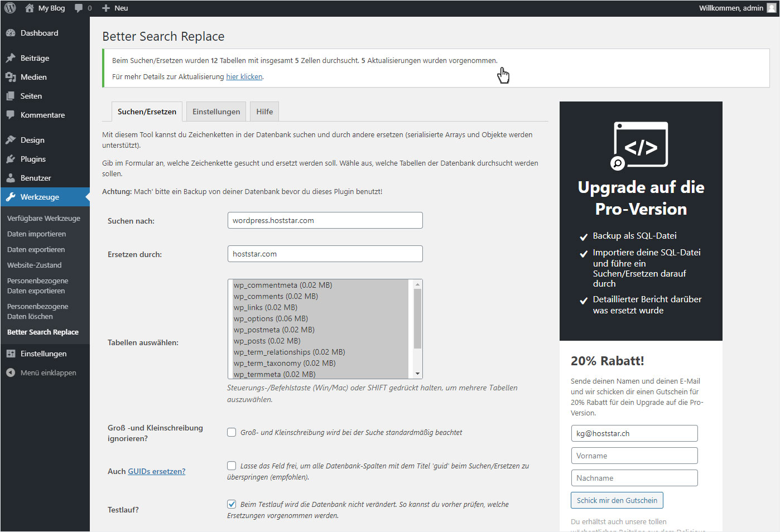Click the Medien media icon
This screenshot has width=780, height=532.
click(x=11, y=77)
